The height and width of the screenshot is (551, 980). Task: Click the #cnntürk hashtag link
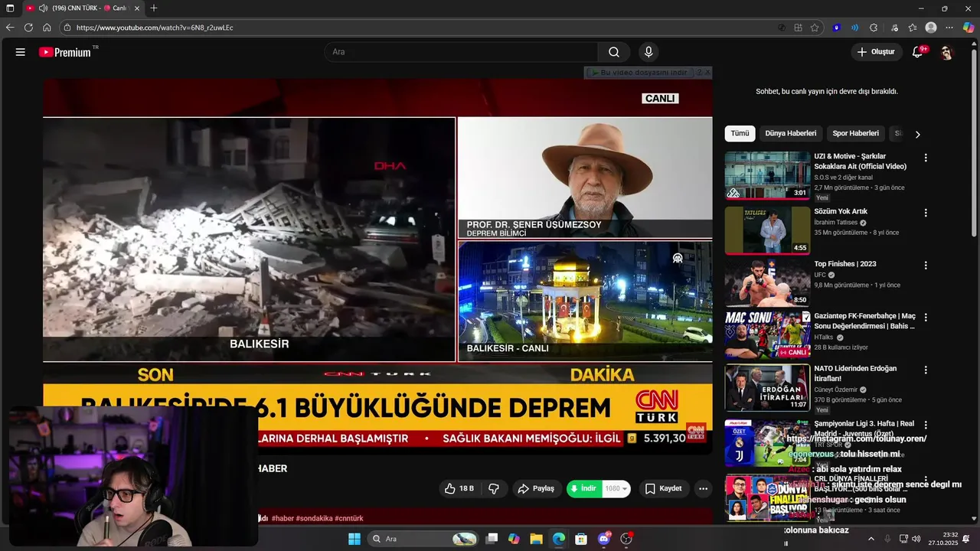(349, 518)
